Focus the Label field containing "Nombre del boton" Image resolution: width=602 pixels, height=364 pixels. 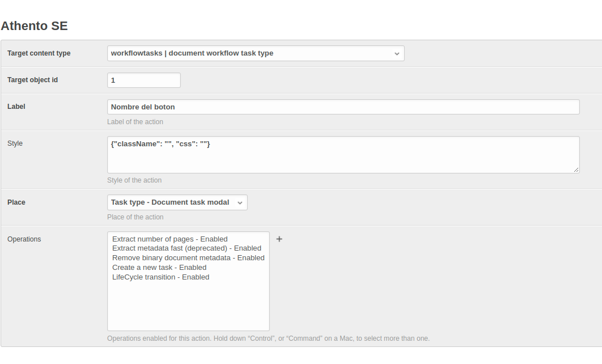pos(343,107)
